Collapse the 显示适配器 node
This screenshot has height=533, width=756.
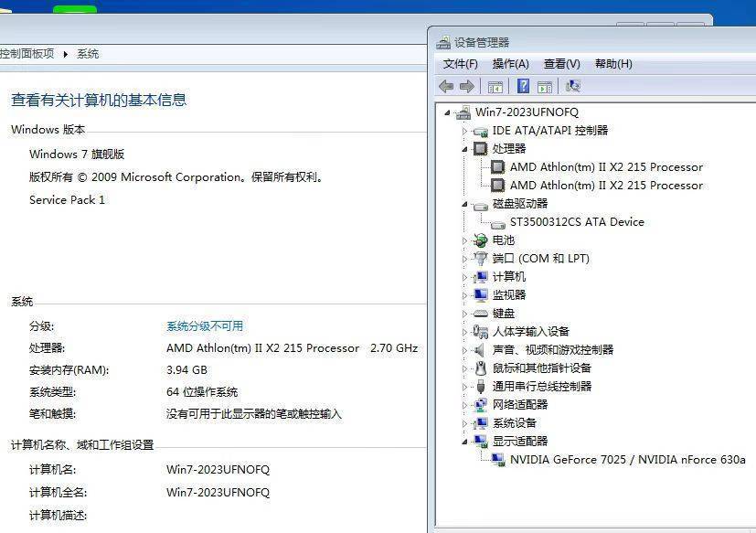point(464,442)
